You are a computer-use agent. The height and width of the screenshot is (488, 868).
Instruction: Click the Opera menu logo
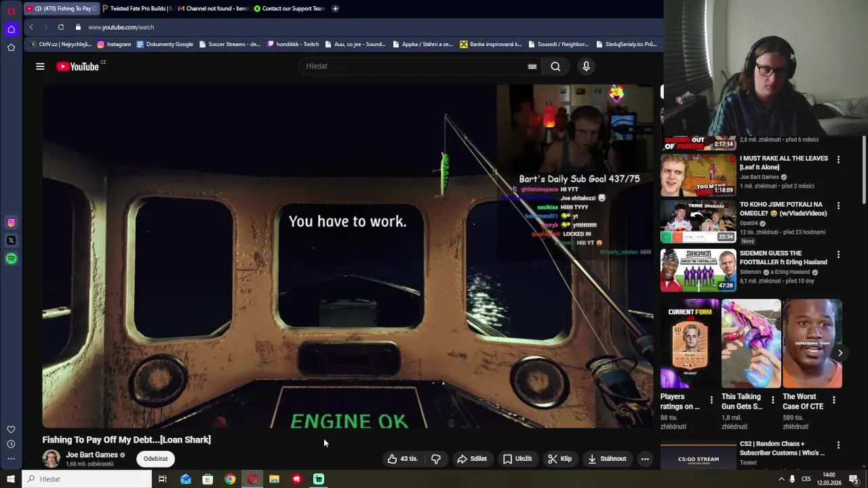pyautogui.click(x=11, y=11)
